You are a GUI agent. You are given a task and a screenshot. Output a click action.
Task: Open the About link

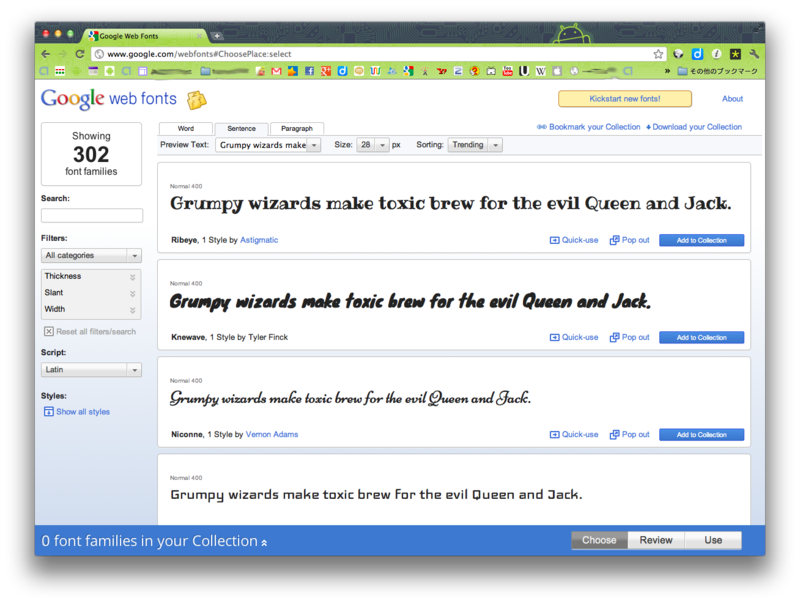tap(732, 99)
